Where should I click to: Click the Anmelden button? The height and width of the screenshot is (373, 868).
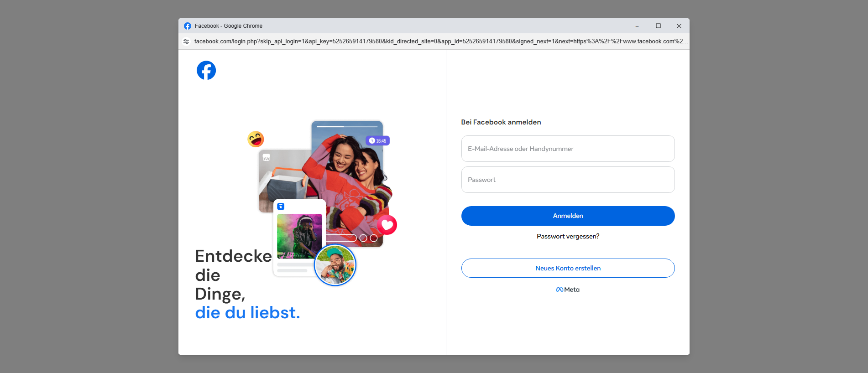click(568, 216)
